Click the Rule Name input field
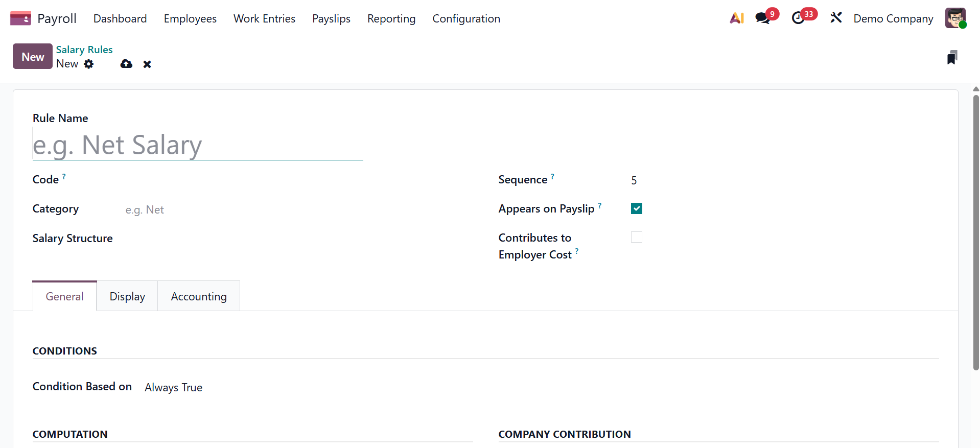 click(198, 145)
